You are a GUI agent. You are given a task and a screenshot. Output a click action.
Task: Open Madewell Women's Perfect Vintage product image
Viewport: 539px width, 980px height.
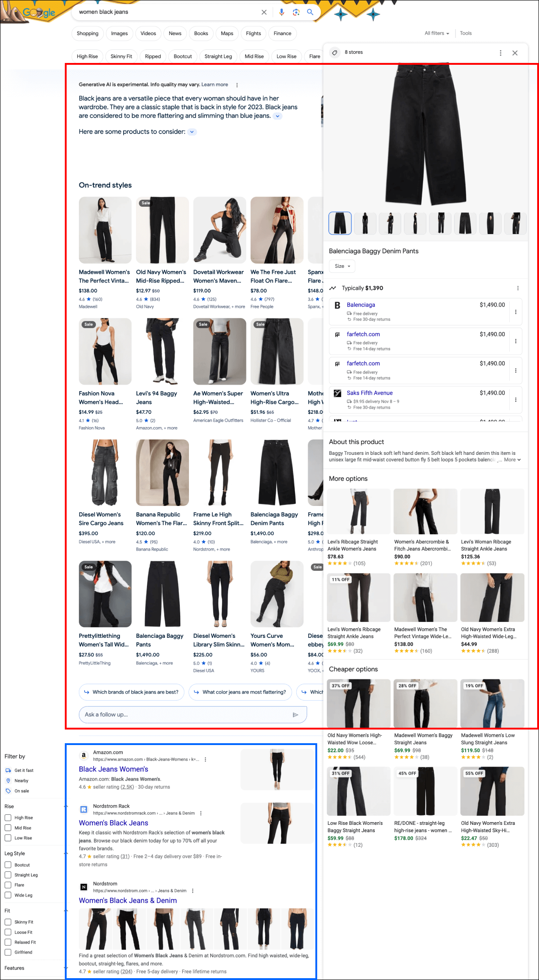[105, 230]
